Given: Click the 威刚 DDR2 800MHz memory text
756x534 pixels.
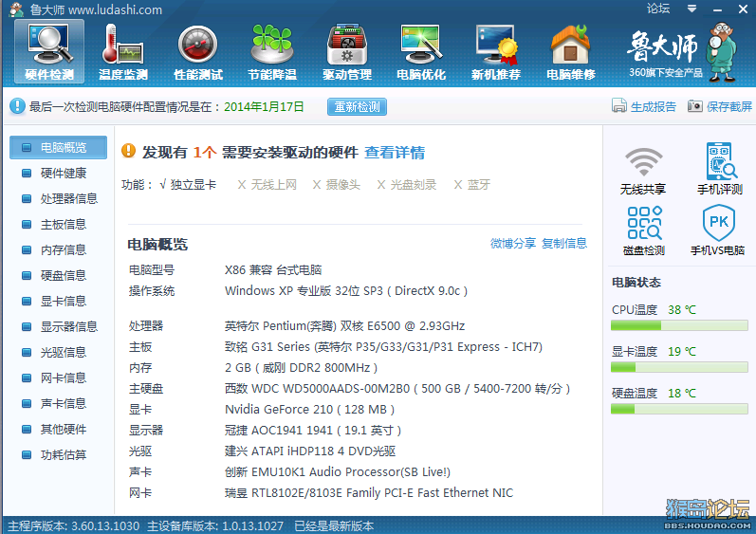Looking at the screenshot, I should (x=301, y=368).
